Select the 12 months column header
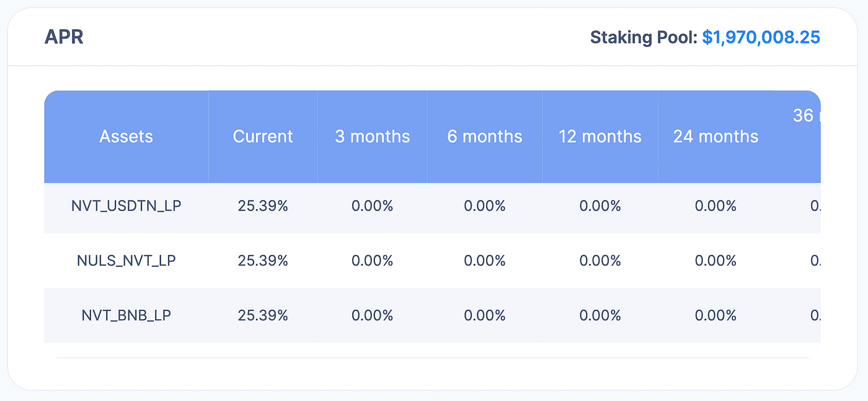868x401 pixels. click(600, 137)
